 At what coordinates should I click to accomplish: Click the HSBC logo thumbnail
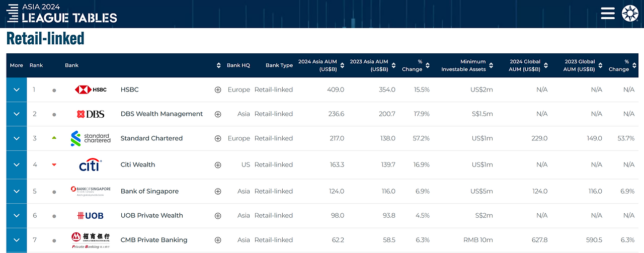click(x=91, y=90)
